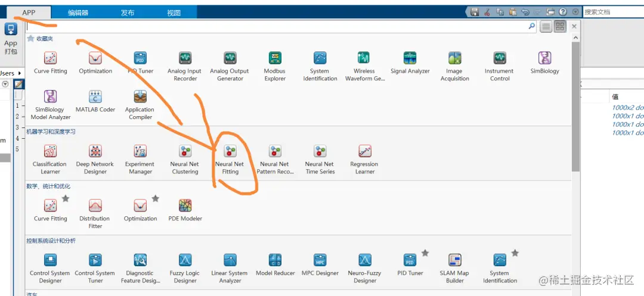The image size is (644, 296).
Task: Click the 搜索文档 documentation search box
Action: (x=614, y=13)
